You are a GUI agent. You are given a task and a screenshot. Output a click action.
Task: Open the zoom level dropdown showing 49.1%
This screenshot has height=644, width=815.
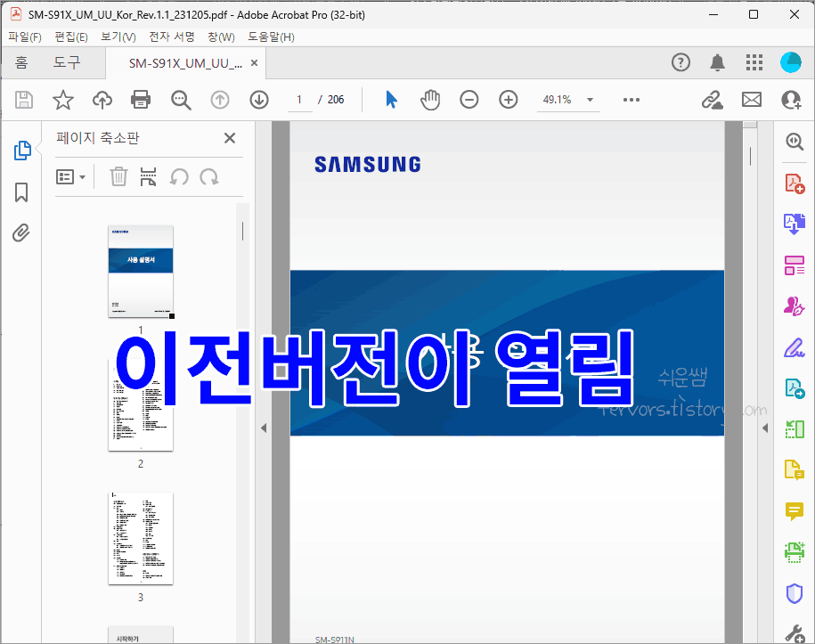tap(568, 100)
